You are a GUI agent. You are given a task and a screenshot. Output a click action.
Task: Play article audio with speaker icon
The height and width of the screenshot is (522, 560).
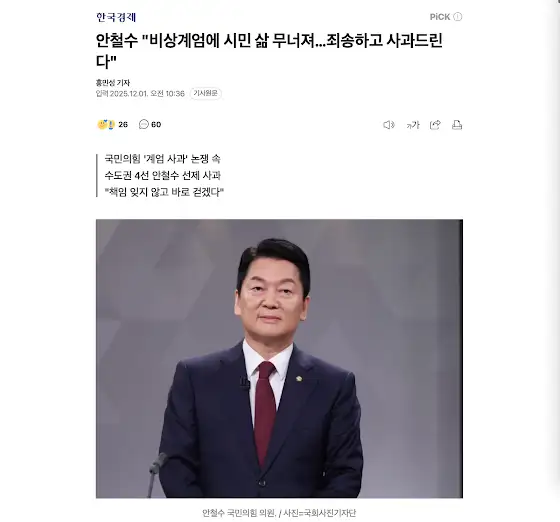389,125
